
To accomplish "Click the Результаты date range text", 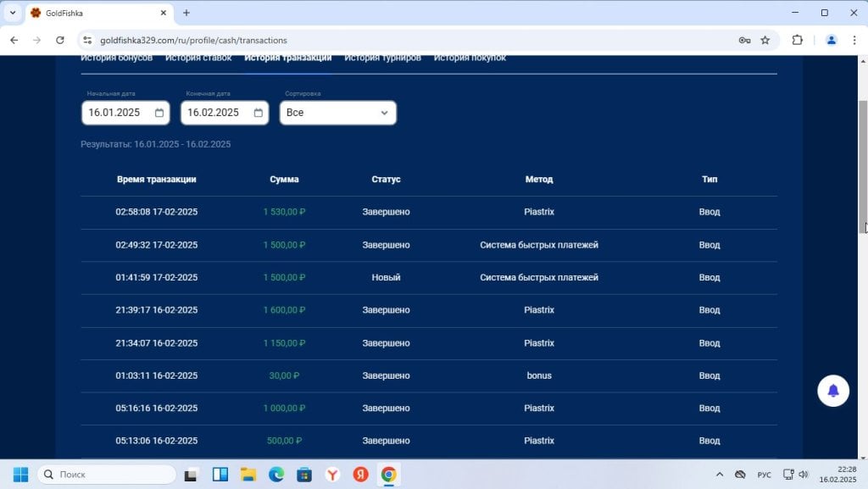I will coord(156,144).
